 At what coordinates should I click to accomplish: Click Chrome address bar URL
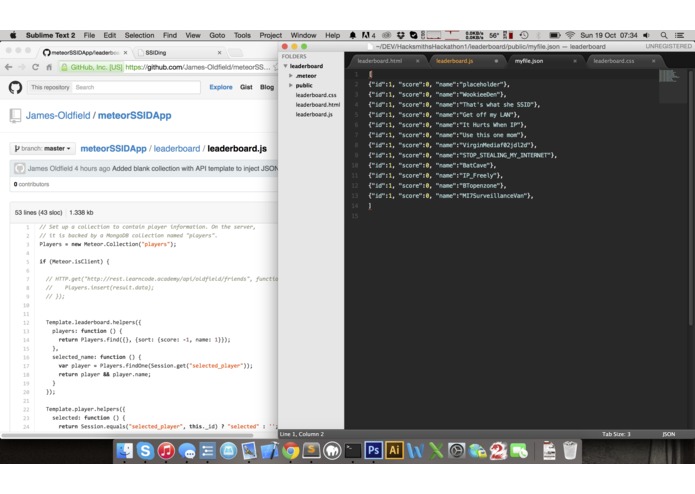(x=198, y=67)
